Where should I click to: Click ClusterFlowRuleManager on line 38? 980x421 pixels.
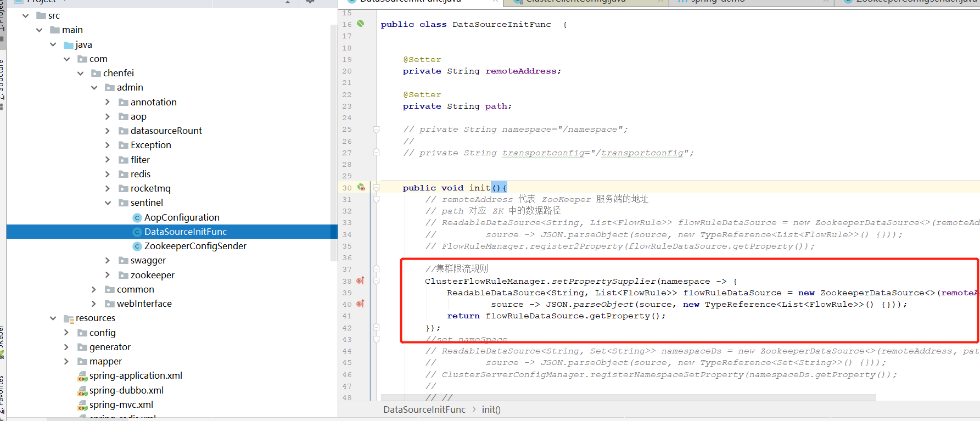[485, 282]
